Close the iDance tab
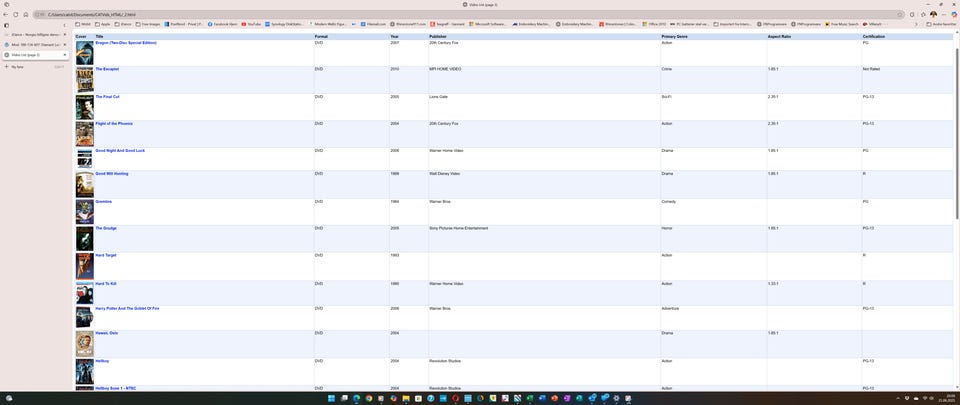Screen dimensions: 960x405 tap(65, 34)
